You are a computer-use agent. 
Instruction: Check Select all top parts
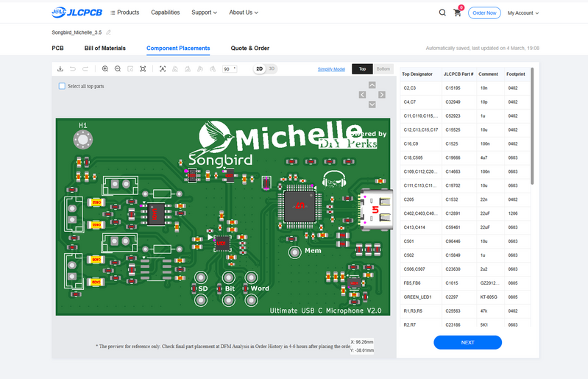[x=63, y=86]
